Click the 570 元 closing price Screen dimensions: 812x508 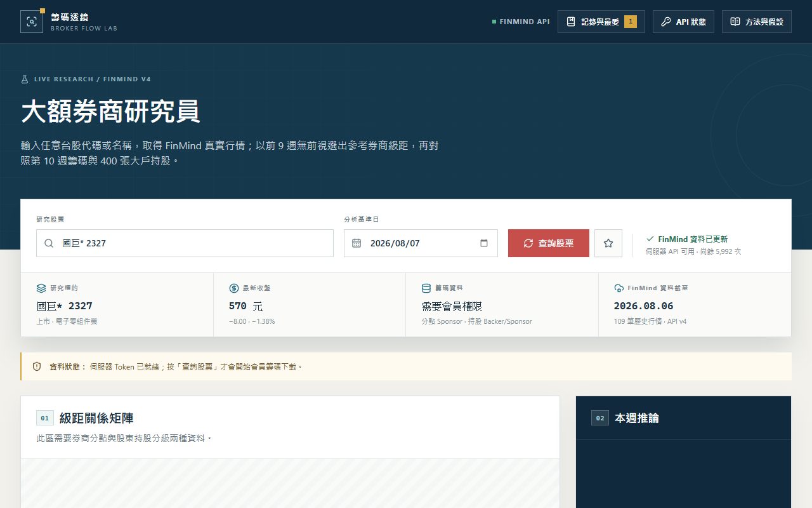246,306
